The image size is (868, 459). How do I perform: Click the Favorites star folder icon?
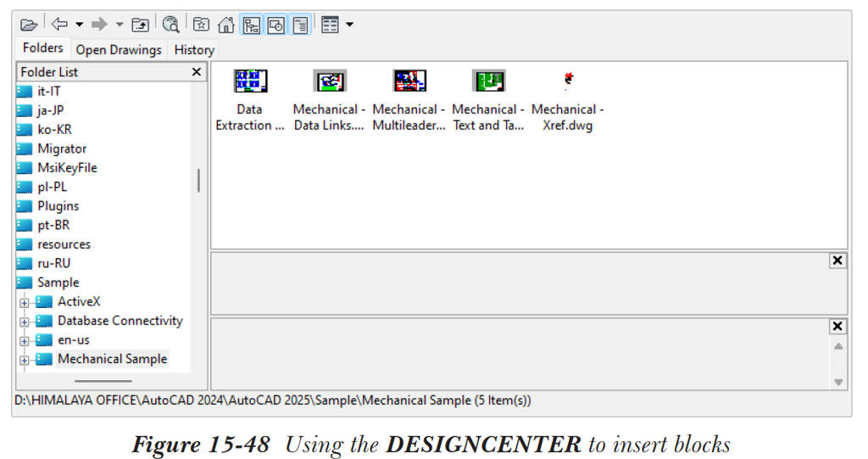(x=201, y=25)
